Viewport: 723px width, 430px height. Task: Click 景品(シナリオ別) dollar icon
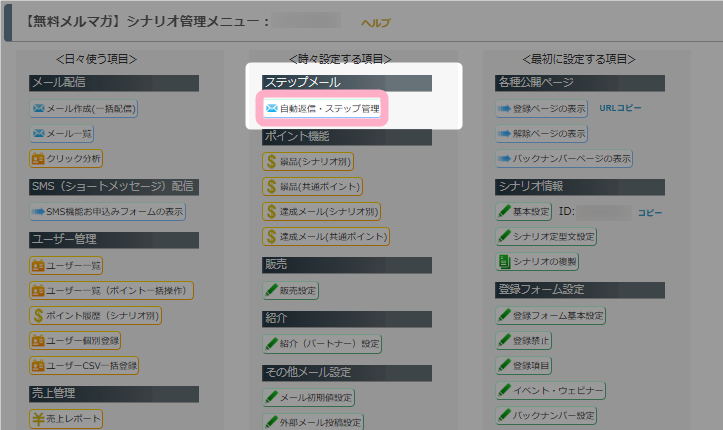coord(271,160)
